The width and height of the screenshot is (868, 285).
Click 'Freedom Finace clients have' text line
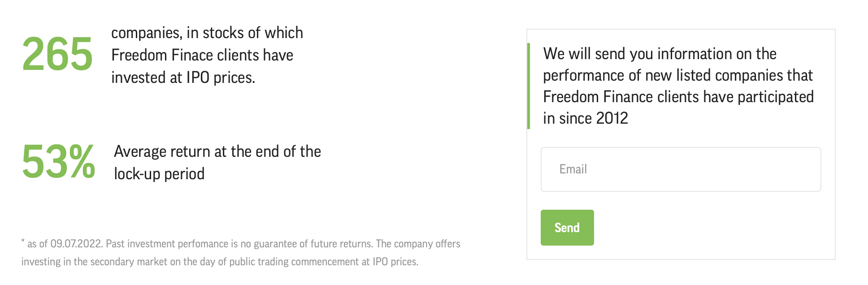click(x=202, y=55)
